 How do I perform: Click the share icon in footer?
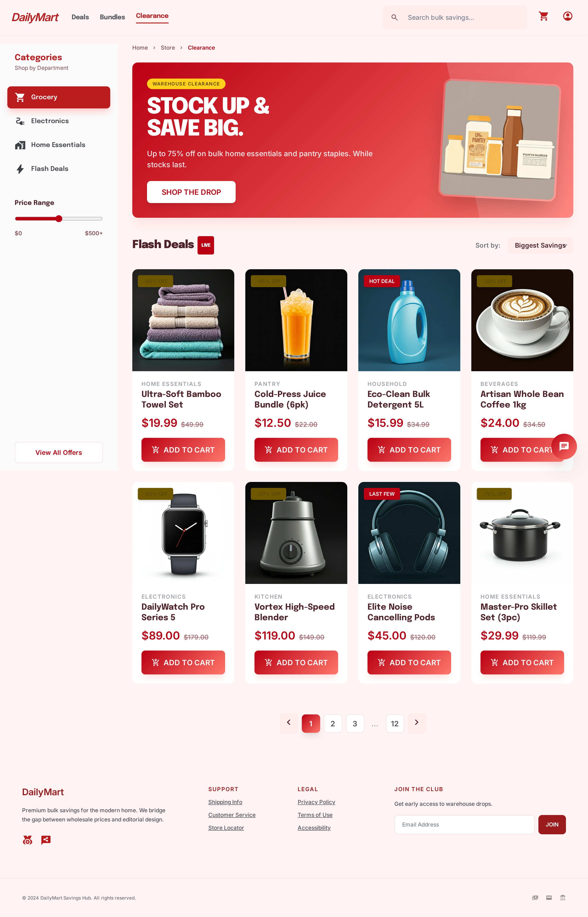[x=46, y=840]
